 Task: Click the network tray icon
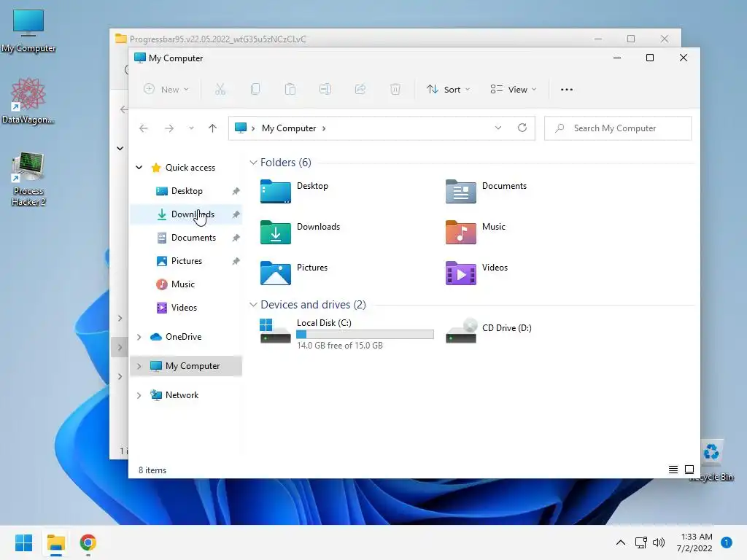coord(640,542)
